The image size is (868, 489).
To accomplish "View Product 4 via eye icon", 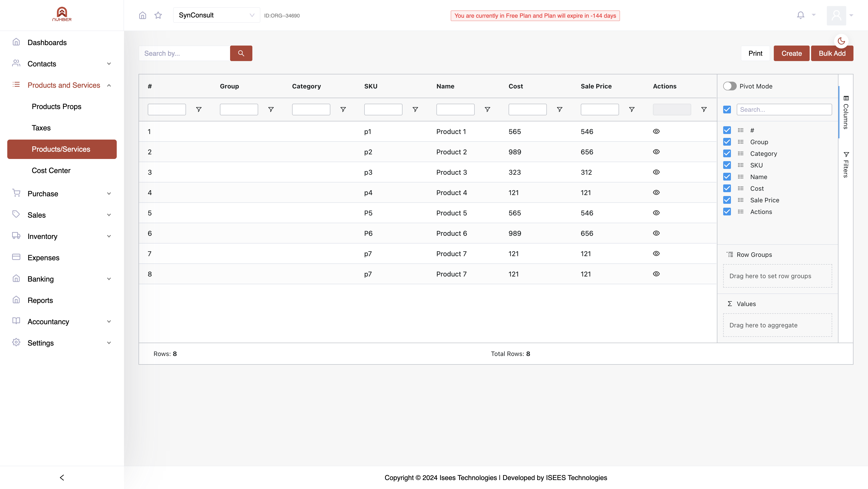I will tap(656, 193).
